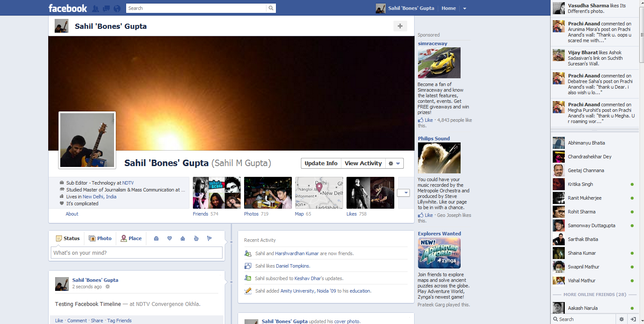Click the Update Info button

pos(321,164)
